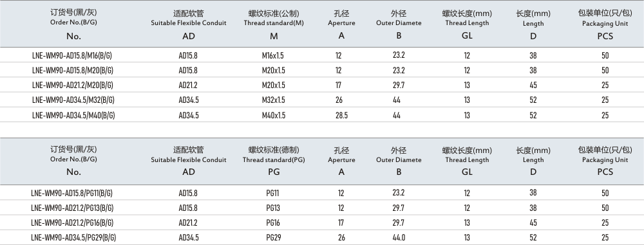
Task: Select order number LNE-WM90-AD15.8/M16(B/G)
Action: click(x=72, y=55)
